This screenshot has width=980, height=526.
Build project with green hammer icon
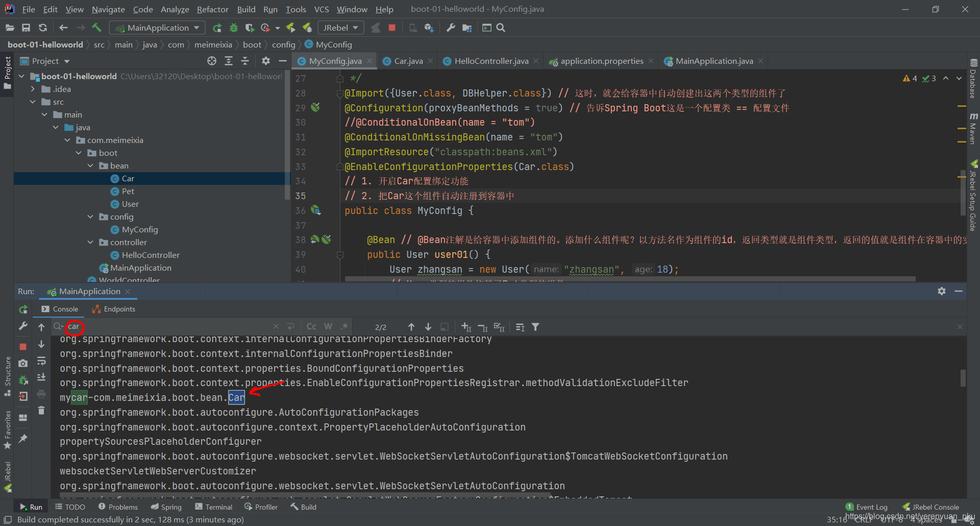pos(97,28)
